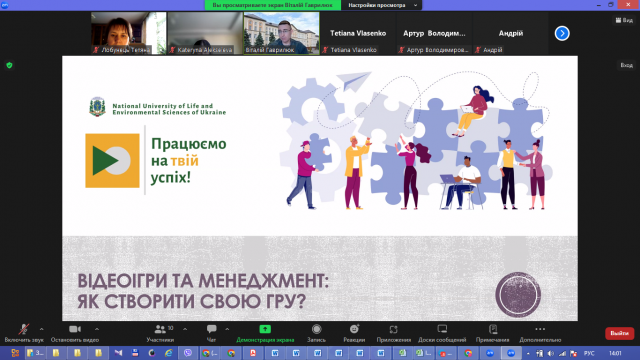Select the Артур Володимирович participant tile
640x360 pixels.
pyautogui.click(x=434, y=33)
